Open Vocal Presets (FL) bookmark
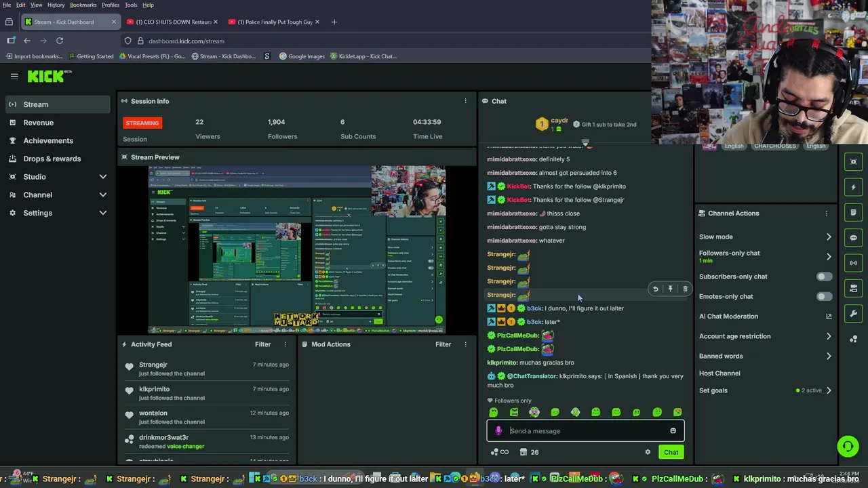The height and width of the screenshot is (488, 868). (151, 56)
